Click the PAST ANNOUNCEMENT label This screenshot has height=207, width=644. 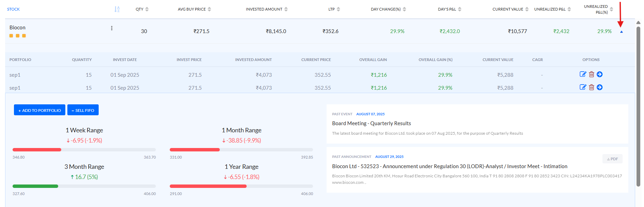[352, 157]
